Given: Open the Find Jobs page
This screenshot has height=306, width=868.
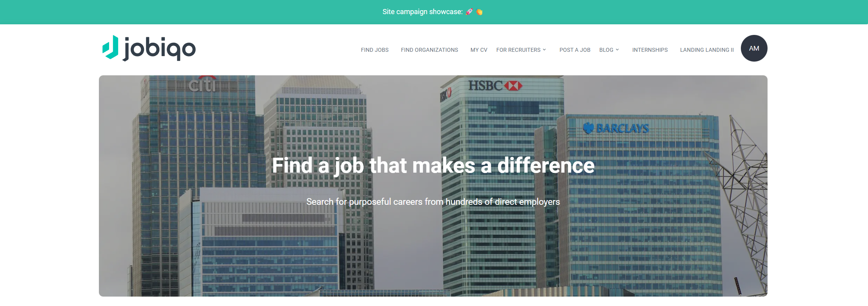Looking at the screenshot, I should 375,50.
